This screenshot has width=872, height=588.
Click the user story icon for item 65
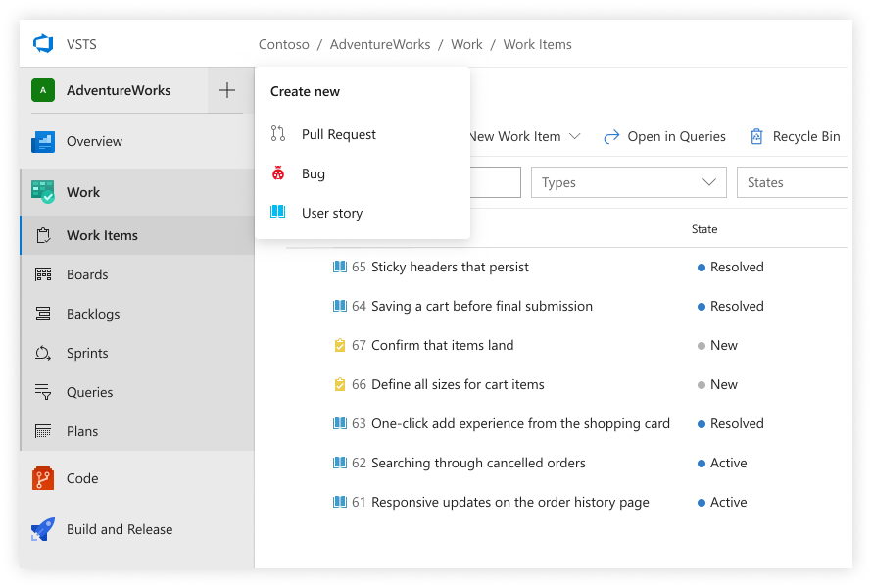(x=340, y=267)
